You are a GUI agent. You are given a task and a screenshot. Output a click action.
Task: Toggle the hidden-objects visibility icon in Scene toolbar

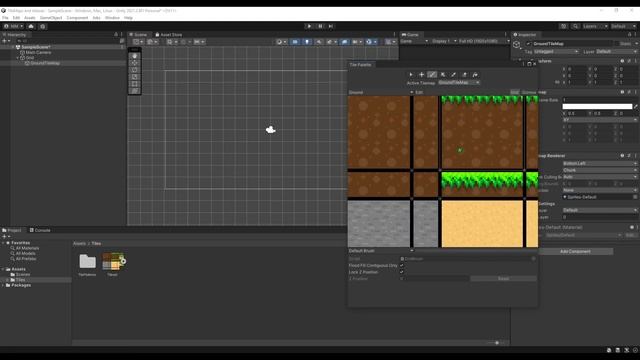pyautogui.click(x=344, y=42)
